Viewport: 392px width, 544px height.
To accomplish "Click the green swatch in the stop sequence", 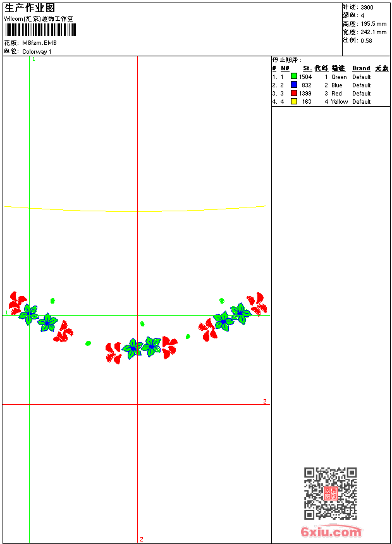I will click(294, 77).
